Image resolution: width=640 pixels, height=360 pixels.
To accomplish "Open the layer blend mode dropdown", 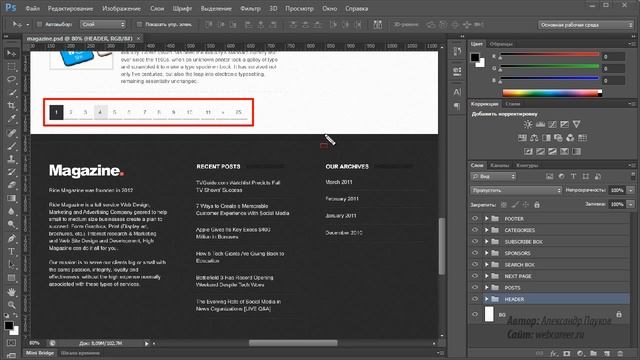I will [x=516, y=190].
